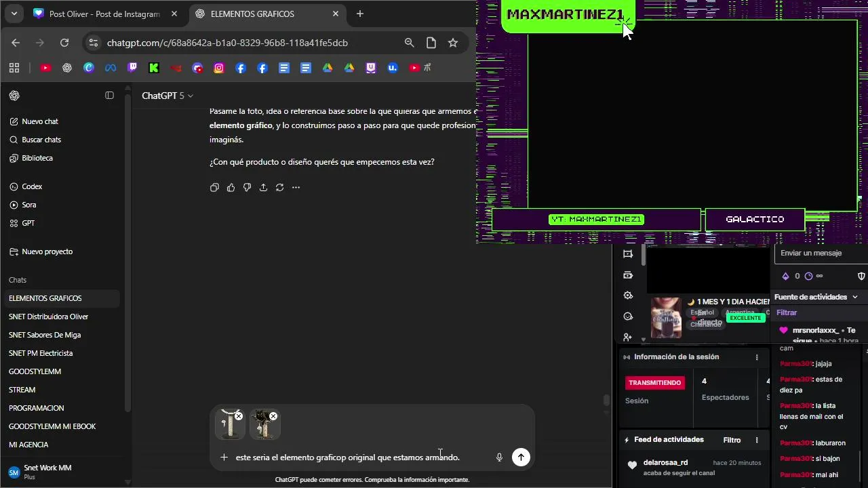The height and width of the screenshot is (488, 868).
Task: Open Información de la sesión options menu
Action: point(757,357)
